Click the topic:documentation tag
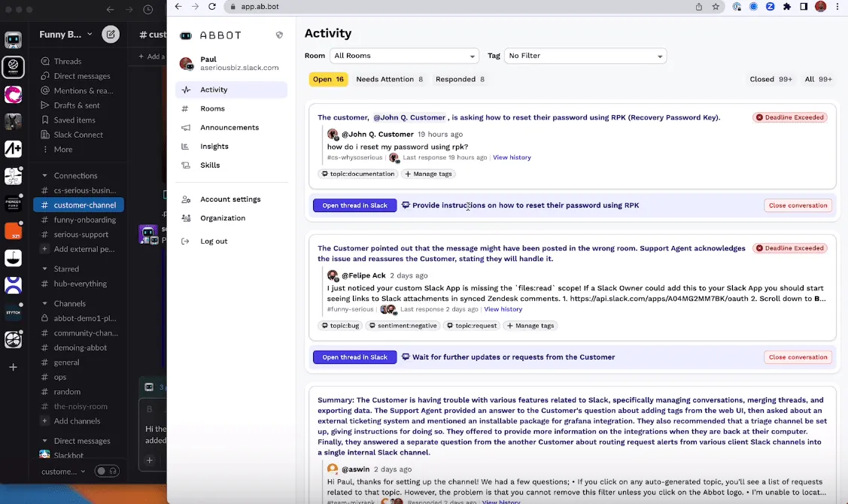Screen dimensions: 848x504 point(358,174)
